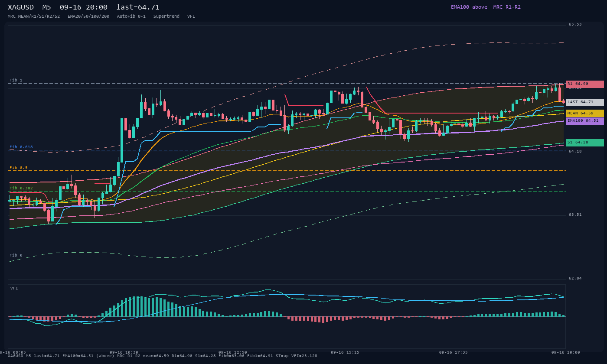Click the XAGUSD symbol title
Viewport: 607px width, 364px height.
[22, 7]
